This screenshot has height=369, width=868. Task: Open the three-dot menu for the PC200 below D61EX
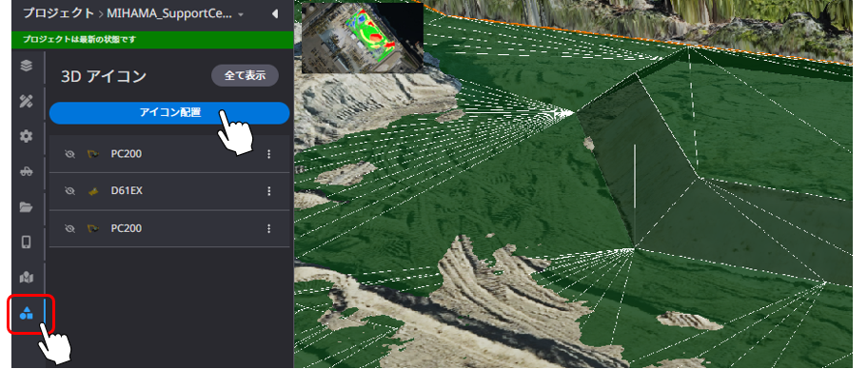tap(269, 228)
